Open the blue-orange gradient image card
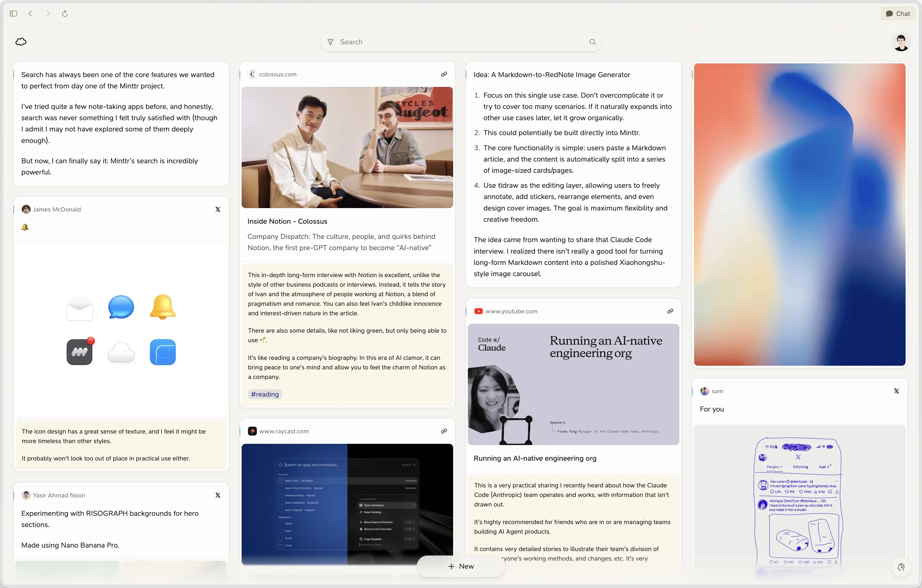 coord(800,214)
